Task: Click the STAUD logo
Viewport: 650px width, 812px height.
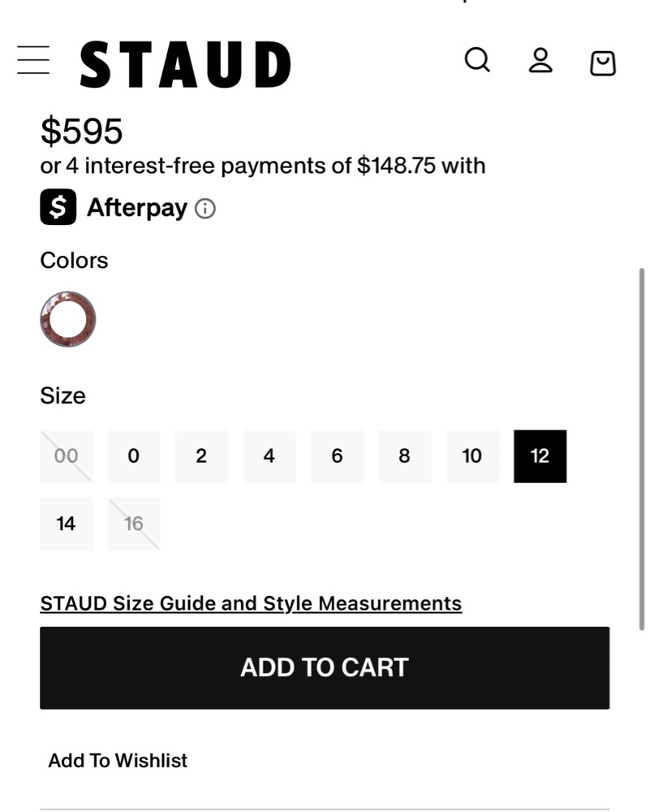Action: 185,63
